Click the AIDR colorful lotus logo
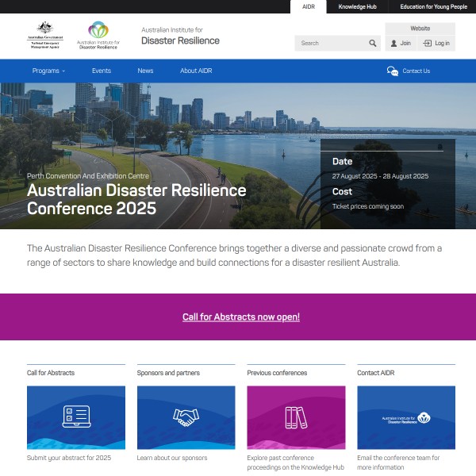Screen dimensions: 476x476 click(x=98, y=31)
